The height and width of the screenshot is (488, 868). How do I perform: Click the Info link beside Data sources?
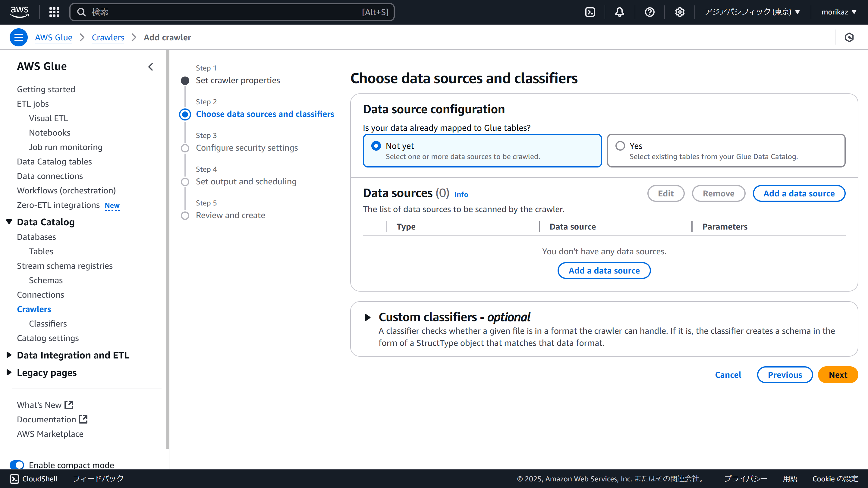point(461,194)
